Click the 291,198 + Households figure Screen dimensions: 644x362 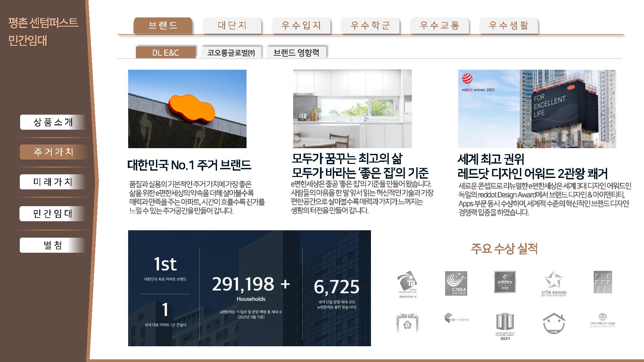pyautogui.click(x=251, y=289)
